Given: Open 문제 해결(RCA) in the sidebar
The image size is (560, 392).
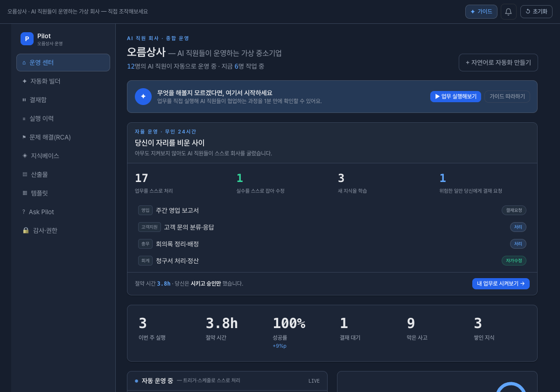Looking at the screenshot, I should coord(63,137).
